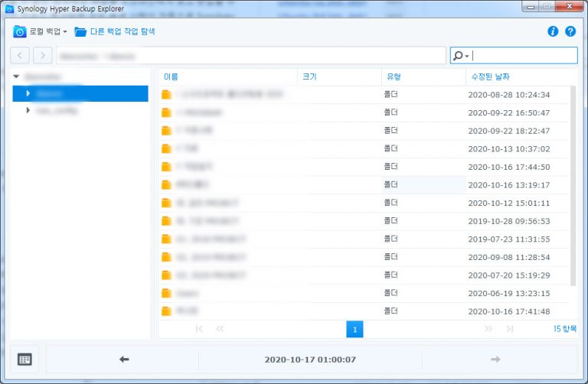Click 다른 백업 작업 탐색 link
This screenshot has width=588, height=384.
click(x=122, y=31)
